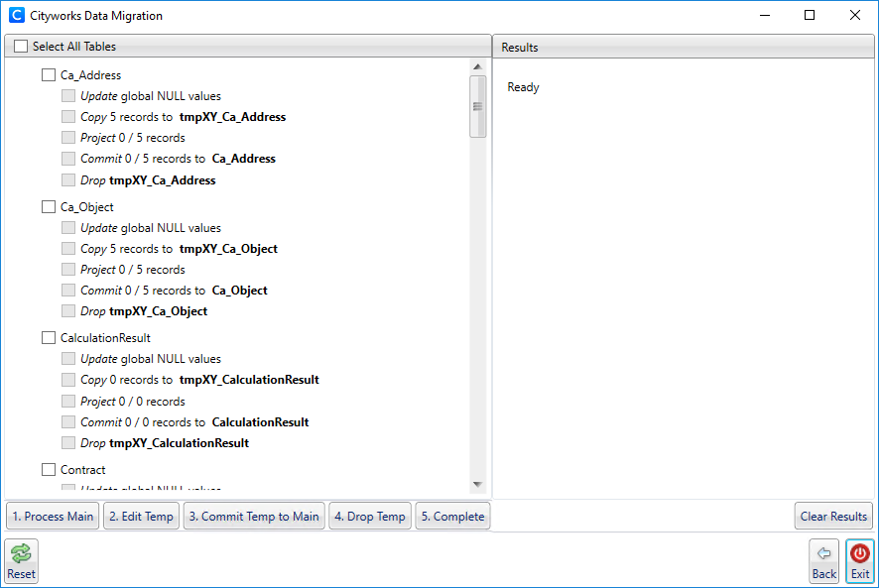Check the CalculationResult table checkbox
This screenshot has height=588, width=879.
click(x=49, y=337)
